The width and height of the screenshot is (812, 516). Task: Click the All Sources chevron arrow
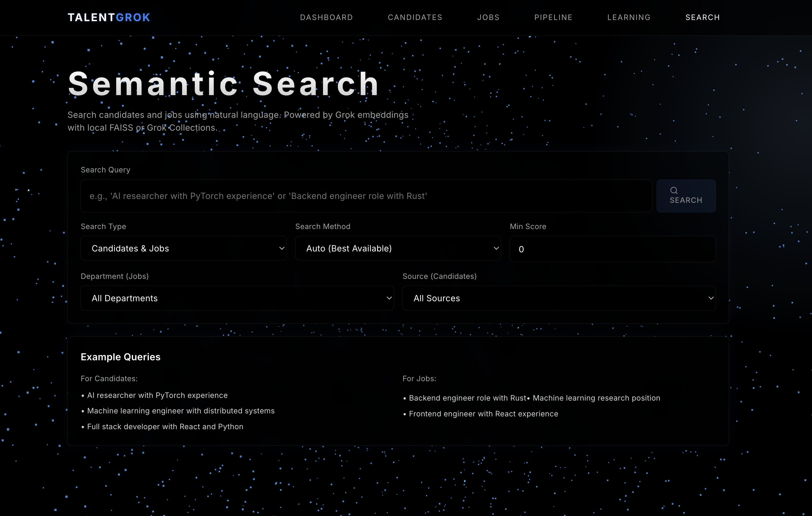(711, 298)
